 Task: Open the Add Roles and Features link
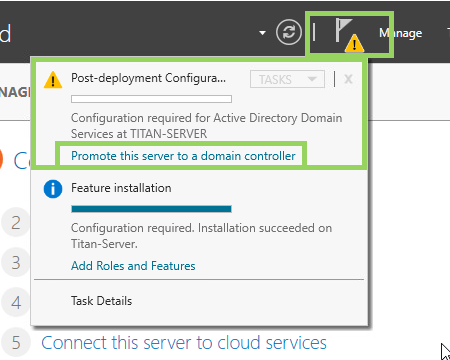tap(133, 266)
